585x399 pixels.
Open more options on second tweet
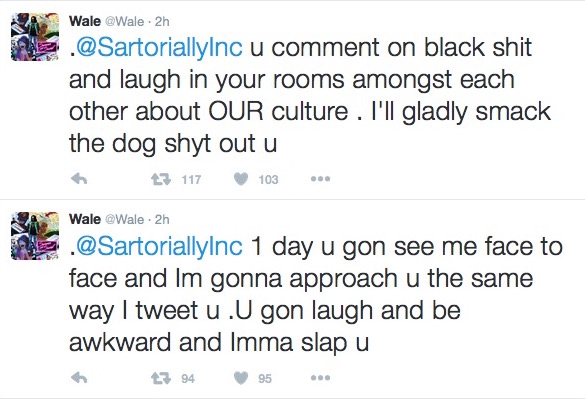pos(320,378)
